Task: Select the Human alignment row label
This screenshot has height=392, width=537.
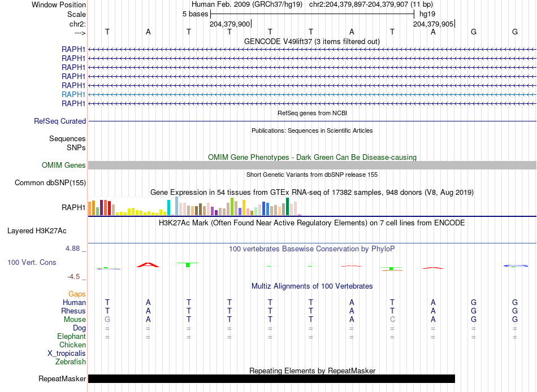Action: pyautogui.click(x=74, y=303)
